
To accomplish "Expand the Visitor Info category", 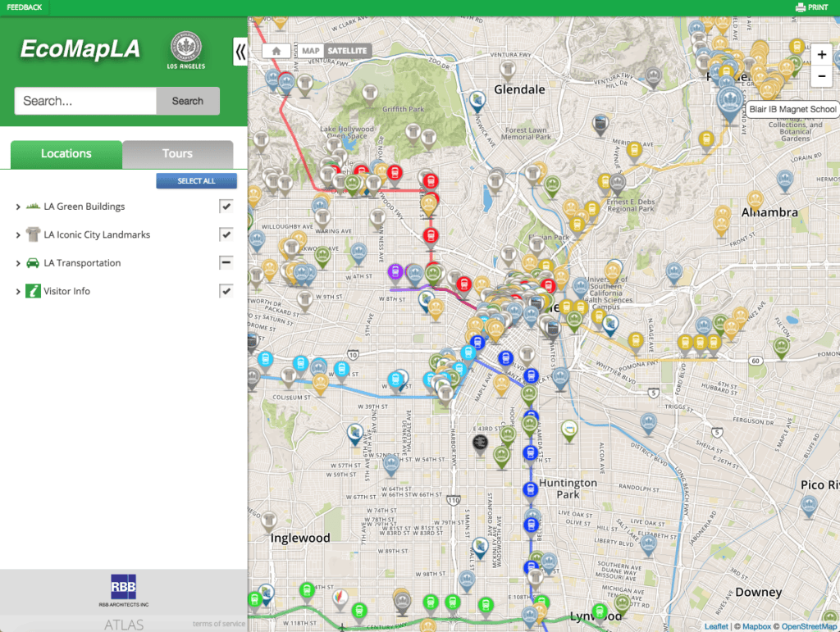I will (x=16, y=291).
